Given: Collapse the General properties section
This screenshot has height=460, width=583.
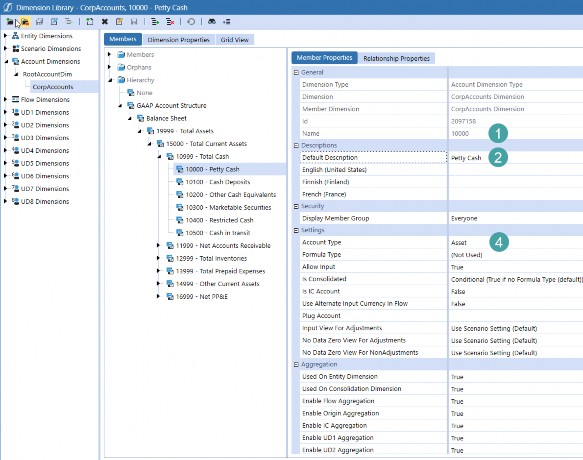Looking at the screenshot, I should 296,73.
